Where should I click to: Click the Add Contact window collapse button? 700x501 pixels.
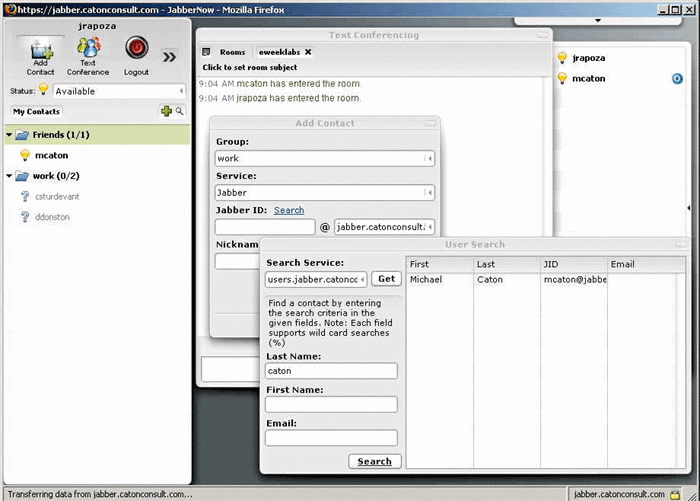[430, 123]
